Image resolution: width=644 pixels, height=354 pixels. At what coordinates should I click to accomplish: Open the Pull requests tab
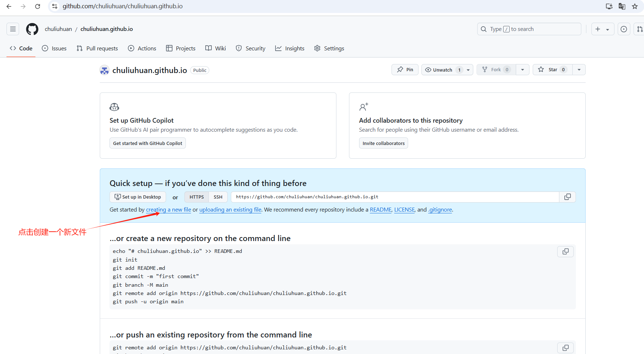(97, 48)
